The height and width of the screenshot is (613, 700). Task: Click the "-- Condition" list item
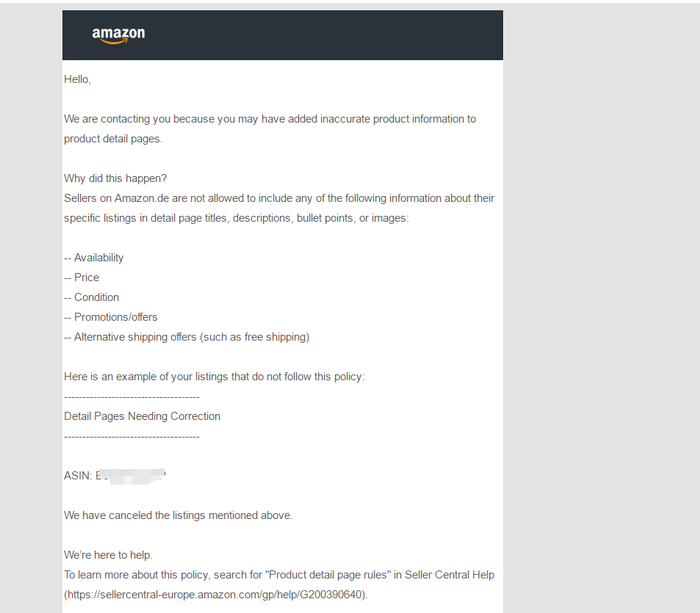pos(92,297)
